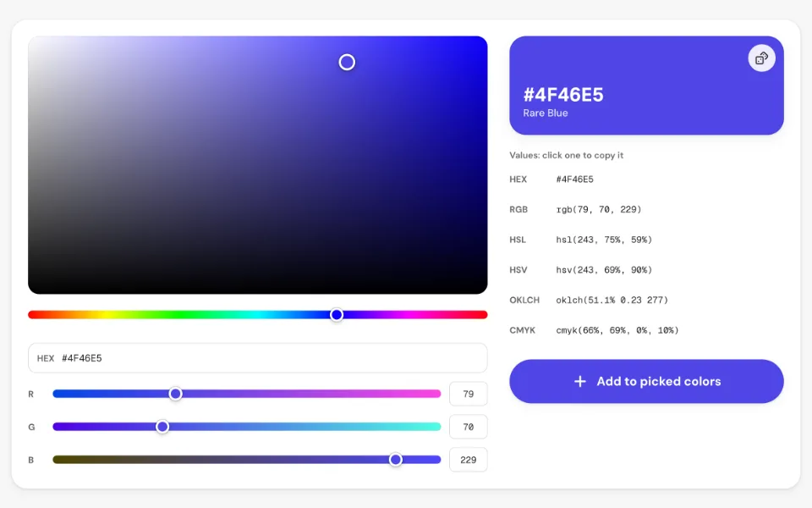Click the HSL label in values list
Viewport: 812px width, 508px height.
[x=518, y=240]
